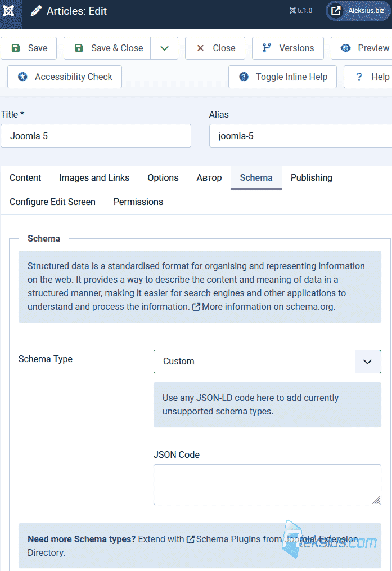
Task: Open the Versions history
Action: click(x=287, y=48)
